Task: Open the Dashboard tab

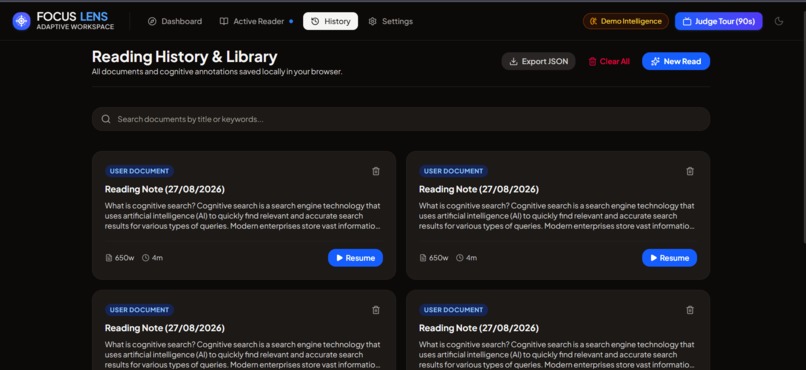Action: (175, 22)
